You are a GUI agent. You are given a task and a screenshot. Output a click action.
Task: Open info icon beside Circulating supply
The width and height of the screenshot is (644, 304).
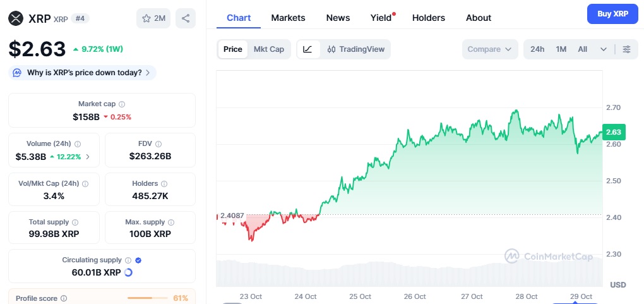(x=128, y=260)
